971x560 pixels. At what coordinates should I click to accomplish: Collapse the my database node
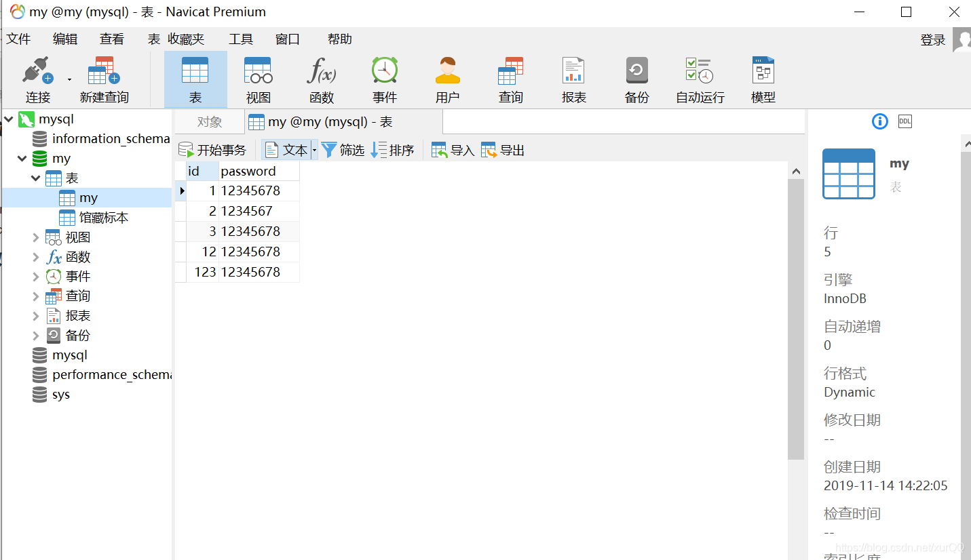coord(22,159)
